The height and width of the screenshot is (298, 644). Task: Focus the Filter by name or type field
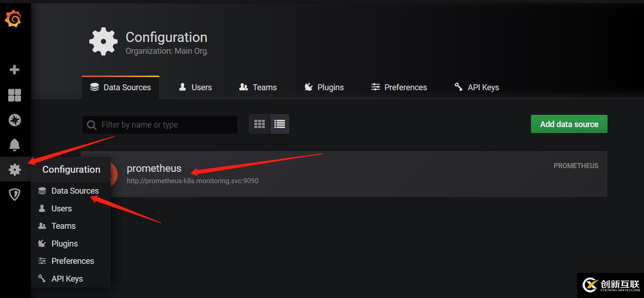160,125
